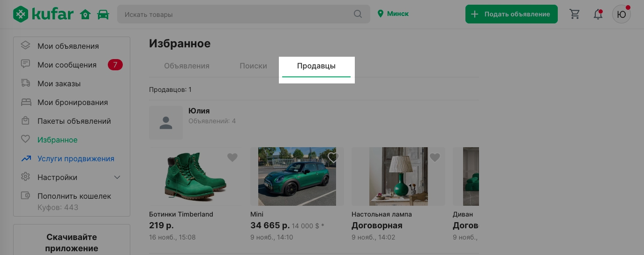The width and height of the screenshot is (644, 255).
Task: Click the wallet icon beside Пополнить кошелек
Action: coord(25,196)
